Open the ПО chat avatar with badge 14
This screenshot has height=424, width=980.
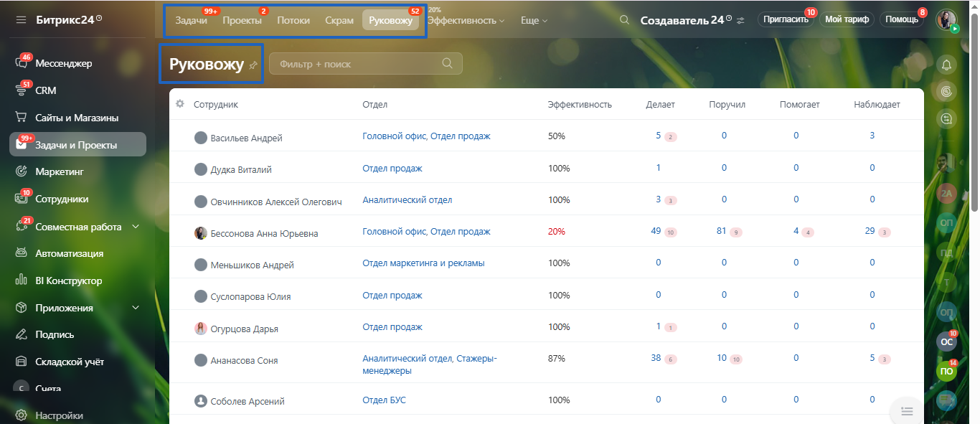[947, 371]
